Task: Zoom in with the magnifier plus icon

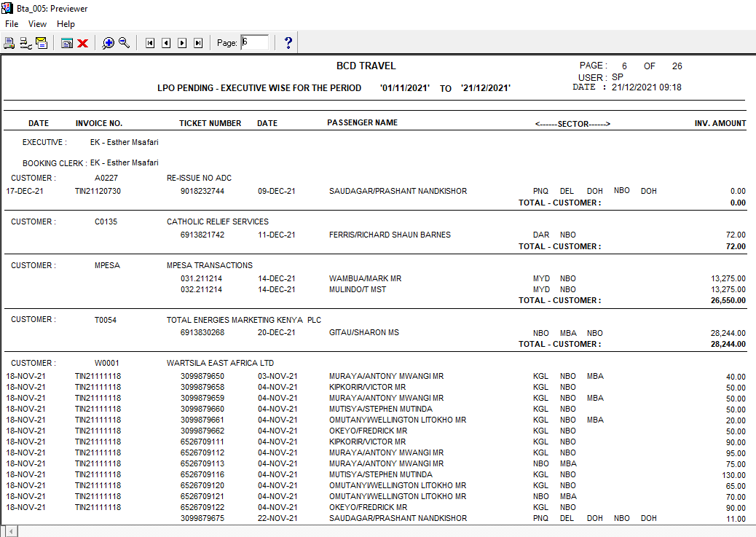Action: point(108,43)
